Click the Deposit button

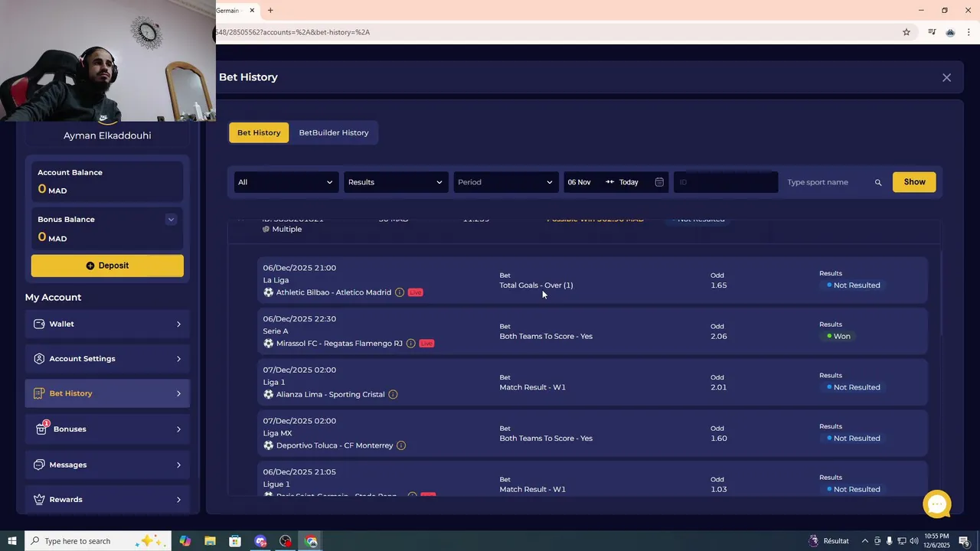tap(107, 266)
